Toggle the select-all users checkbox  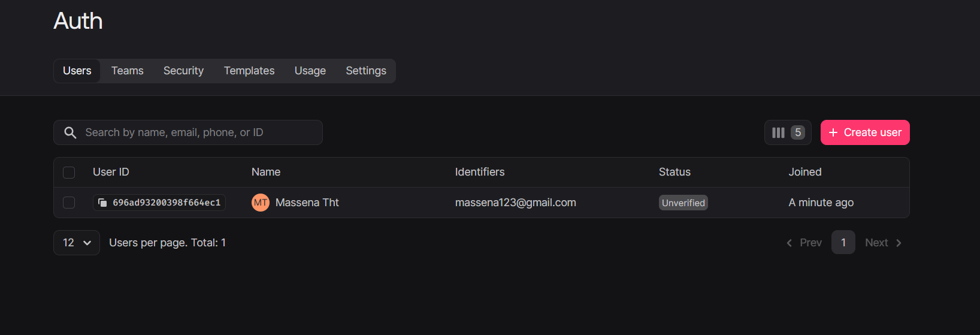click(x=69, y=173)
